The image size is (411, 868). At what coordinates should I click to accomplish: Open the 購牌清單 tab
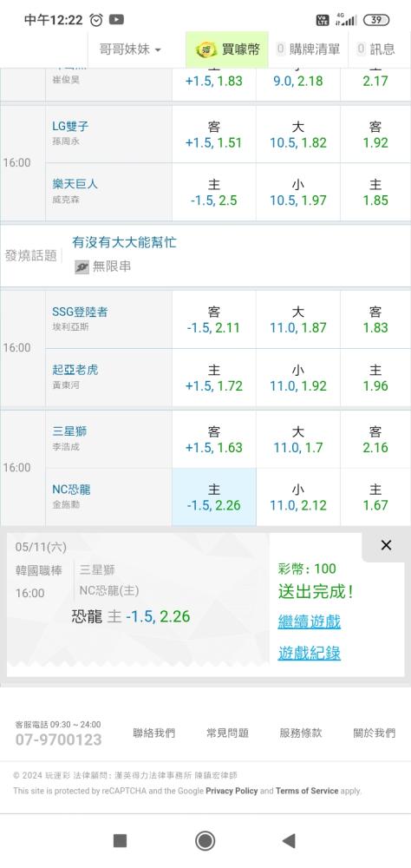point(308,49)
